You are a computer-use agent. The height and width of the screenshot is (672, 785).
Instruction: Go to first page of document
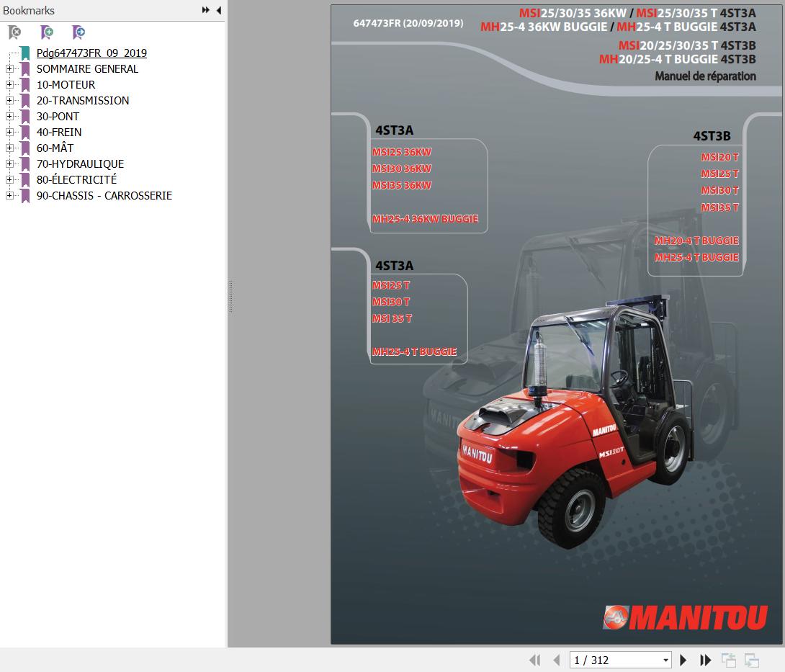(x=534, y=660)
